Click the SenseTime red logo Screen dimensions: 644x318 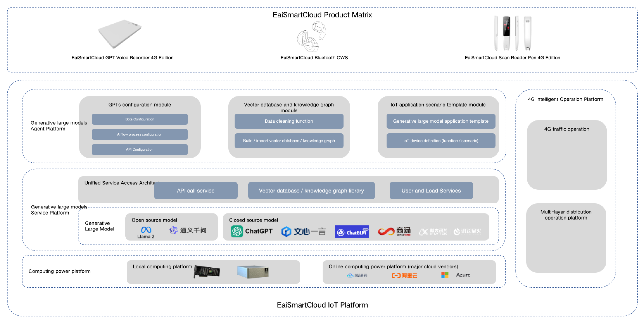click(386, 231)
